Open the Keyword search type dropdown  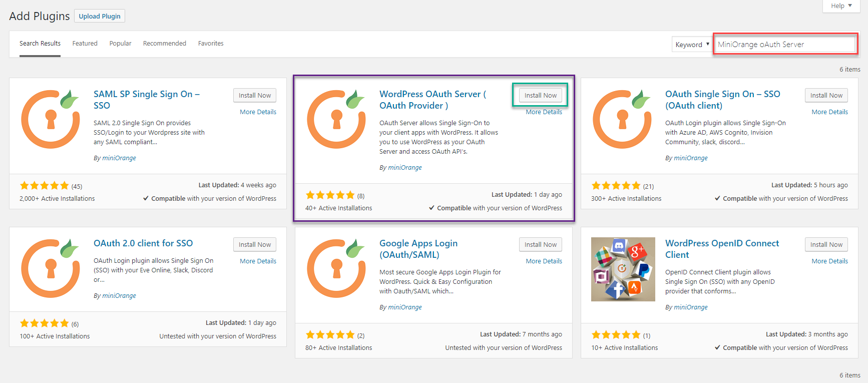pos(692,45)
